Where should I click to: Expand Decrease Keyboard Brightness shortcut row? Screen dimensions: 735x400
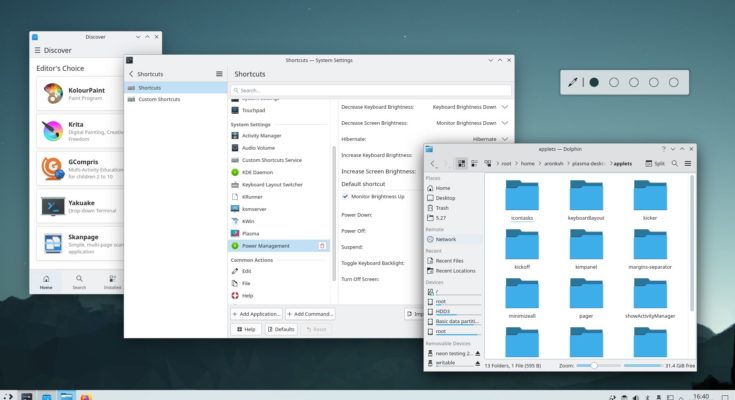tap(505, 106)
